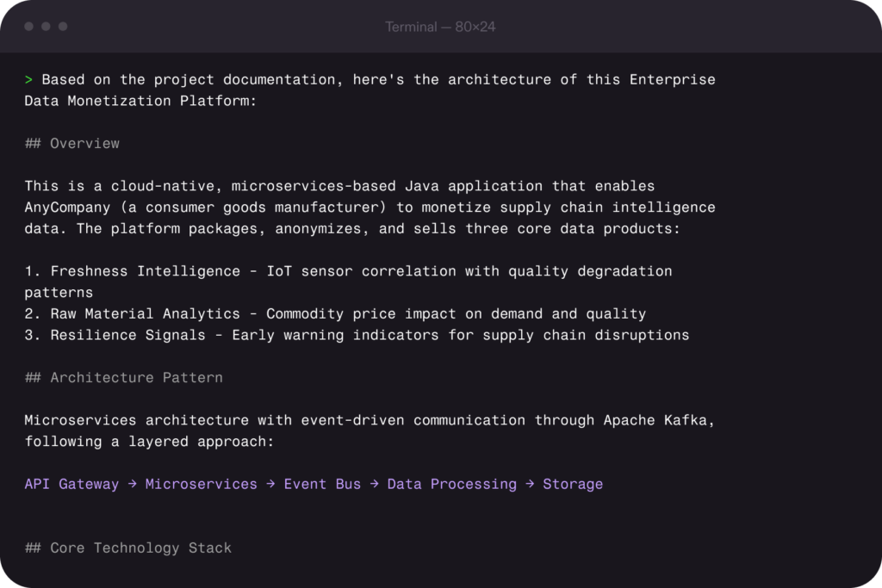The width and height of the screenshot is (882, 588).
Task: Click the Architecture Pattern heading
Action: pyautogui.click(x=123, y=377)
